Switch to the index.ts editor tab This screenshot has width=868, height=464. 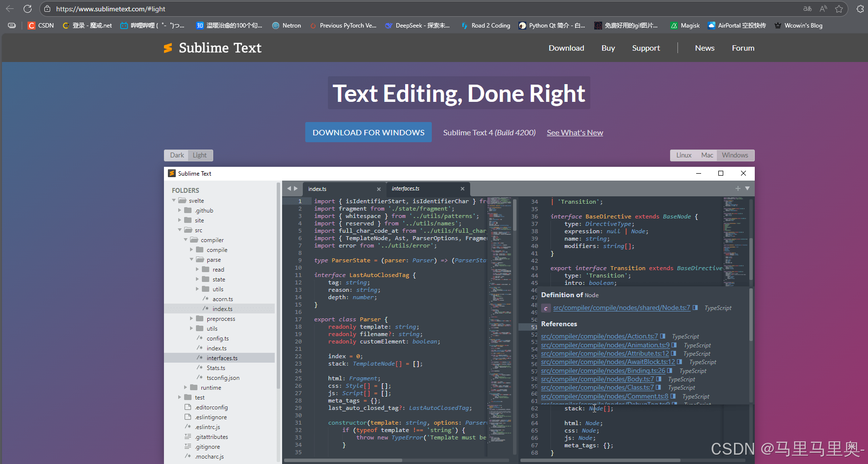tap(343, 189)
